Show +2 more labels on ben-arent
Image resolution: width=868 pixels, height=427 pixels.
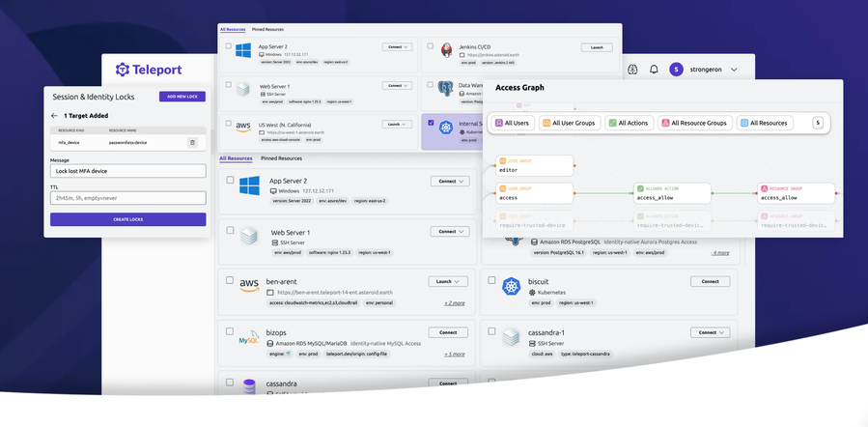(455, 303)
